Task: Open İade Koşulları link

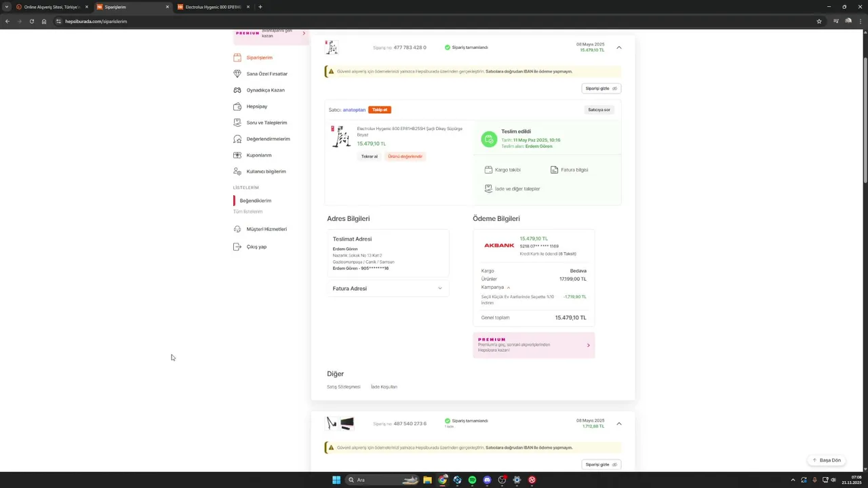Action: click(x=384, y=387)
